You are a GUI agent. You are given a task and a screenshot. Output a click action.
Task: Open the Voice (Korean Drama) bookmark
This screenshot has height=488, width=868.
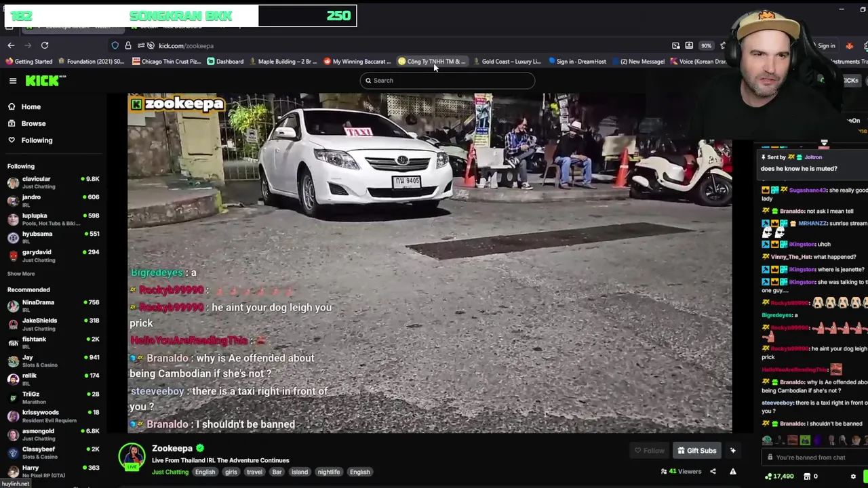click(x=698, y=62)
